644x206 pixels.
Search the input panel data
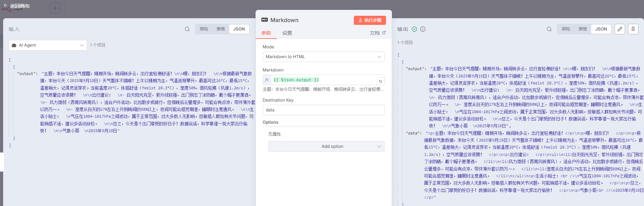coord(187,29)
